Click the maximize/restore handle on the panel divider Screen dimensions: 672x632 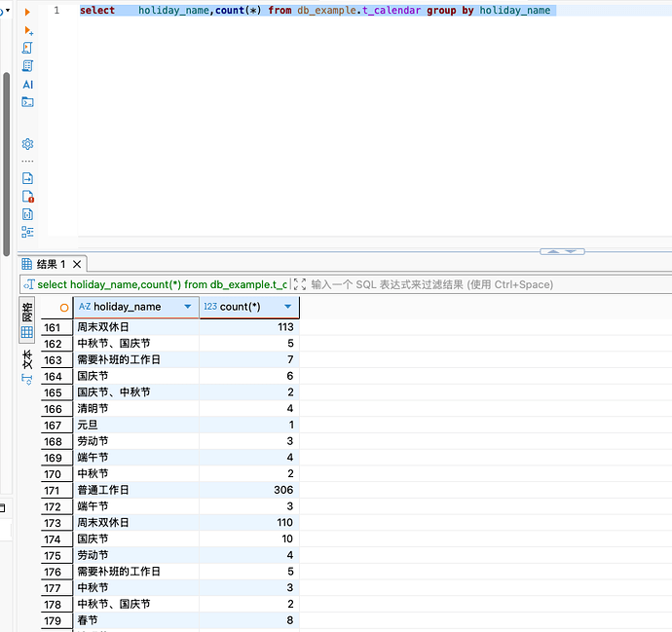562,251
